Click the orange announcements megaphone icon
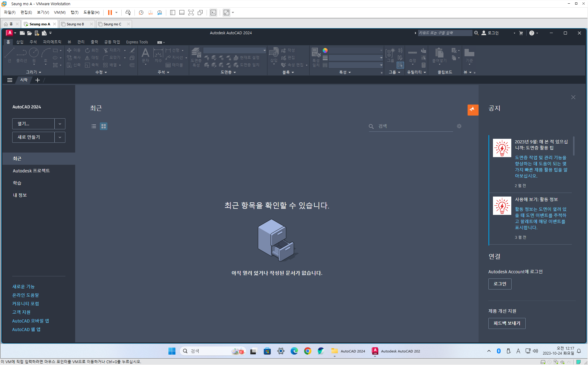The width and height of the screenshot is (588, 365). tap(472, 109)
